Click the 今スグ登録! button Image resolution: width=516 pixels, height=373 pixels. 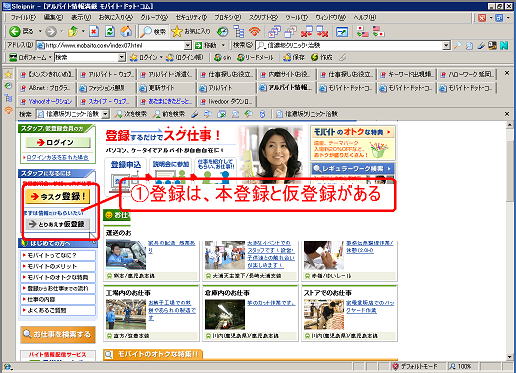click(58, 196)
